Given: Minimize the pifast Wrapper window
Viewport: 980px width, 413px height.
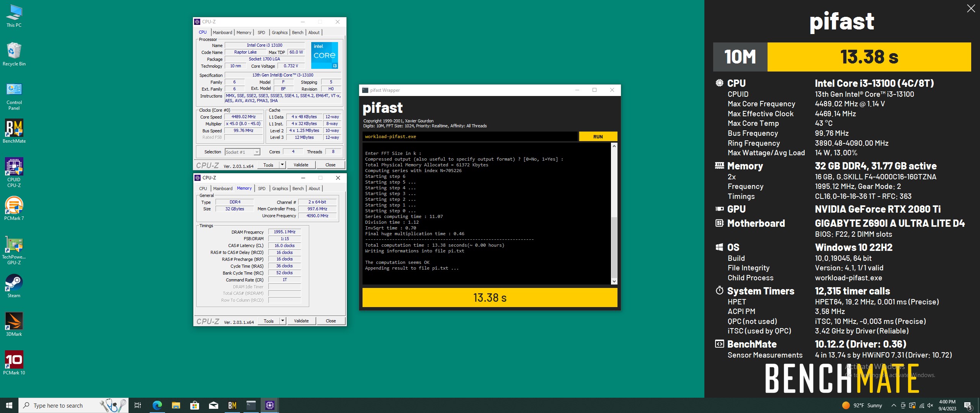Looking at the screenshot, I should coord(577,90).
